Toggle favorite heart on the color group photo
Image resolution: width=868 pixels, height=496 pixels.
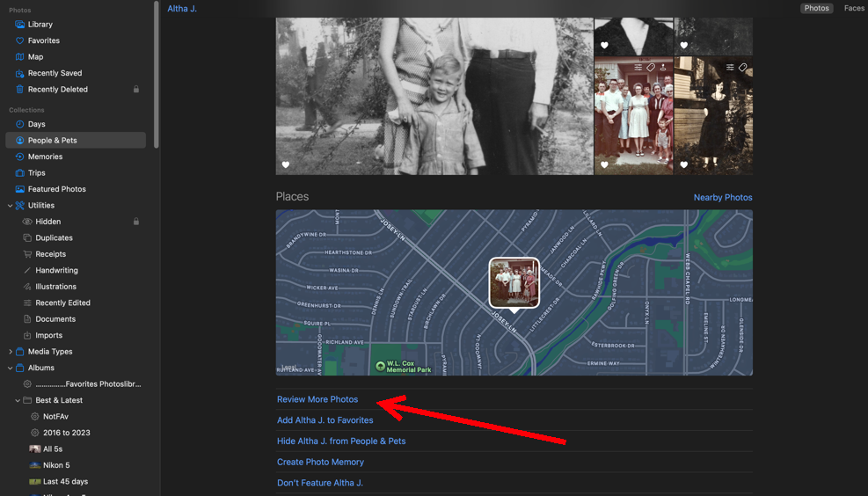(x=604, y=164)
